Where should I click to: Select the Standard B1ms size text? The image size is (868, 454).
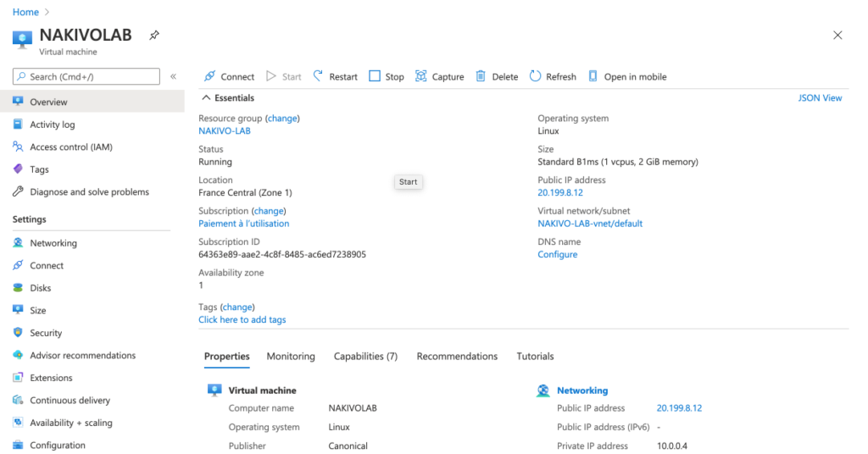(x=618, y=162)
